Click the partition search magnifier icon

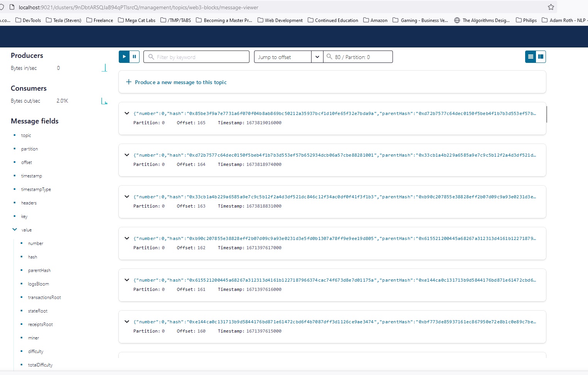pyautogui.click(x=329, y=57)
